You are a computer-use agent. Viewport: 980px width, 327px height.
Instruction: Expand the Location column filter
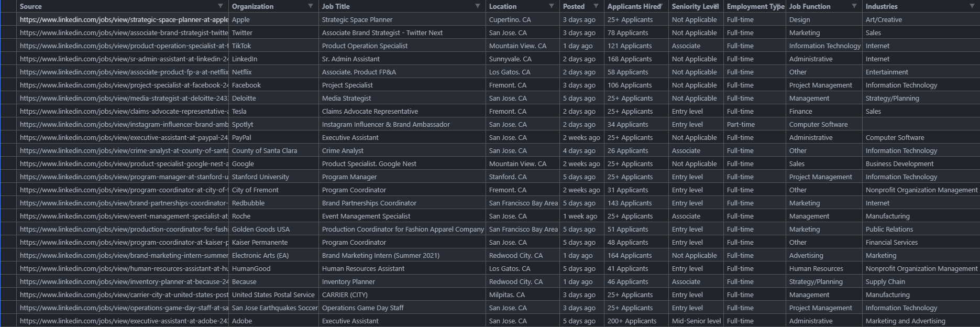pos(551,6)
